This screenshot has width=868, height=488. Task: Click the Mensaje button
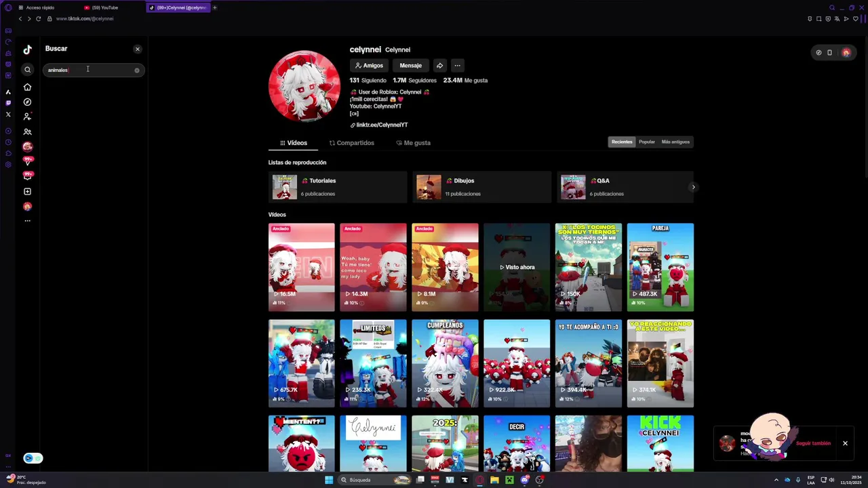tap(410, 66)
